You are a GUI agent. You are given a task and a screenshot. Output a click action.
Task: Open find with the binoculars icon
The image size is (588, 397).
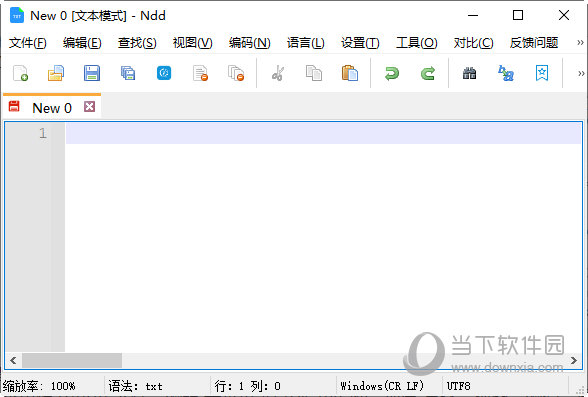coord(470,73)
